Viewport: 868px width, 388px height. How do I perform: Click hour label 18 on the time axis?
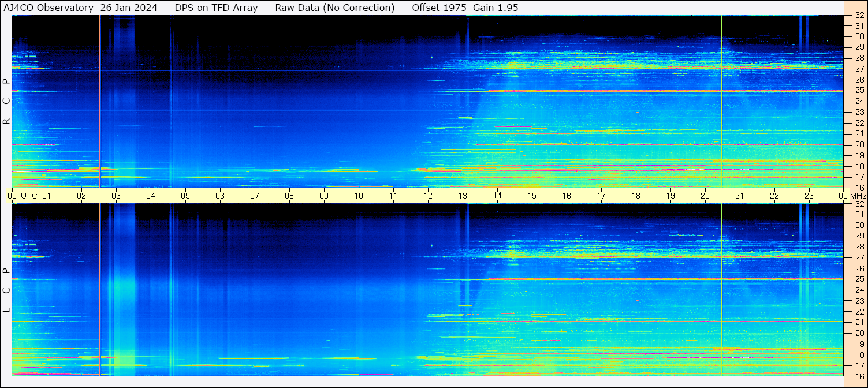[636, 196]
